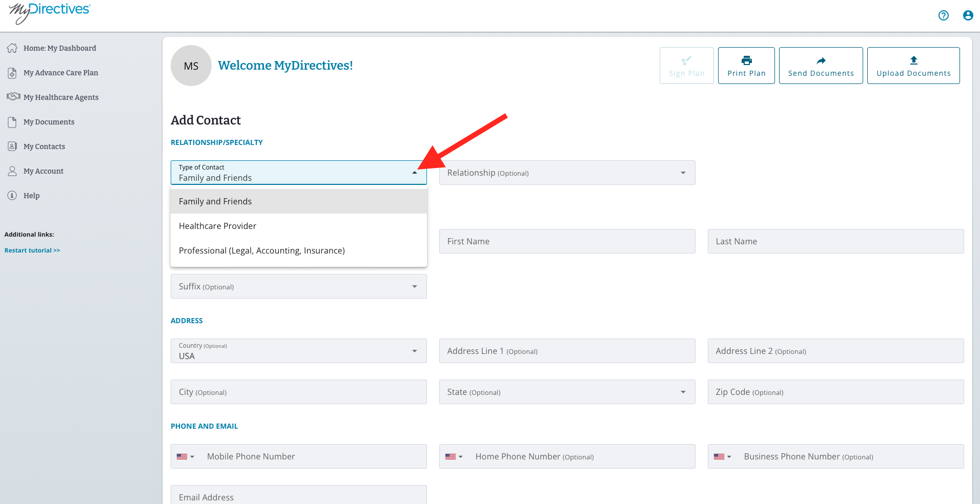
Task: Open Home Phone country flag selector
Action: (x=454, y=456)
